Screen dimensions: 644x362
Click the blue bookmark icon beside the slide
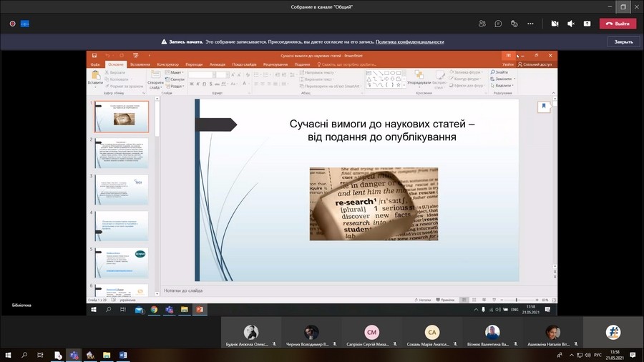point(543,107)
